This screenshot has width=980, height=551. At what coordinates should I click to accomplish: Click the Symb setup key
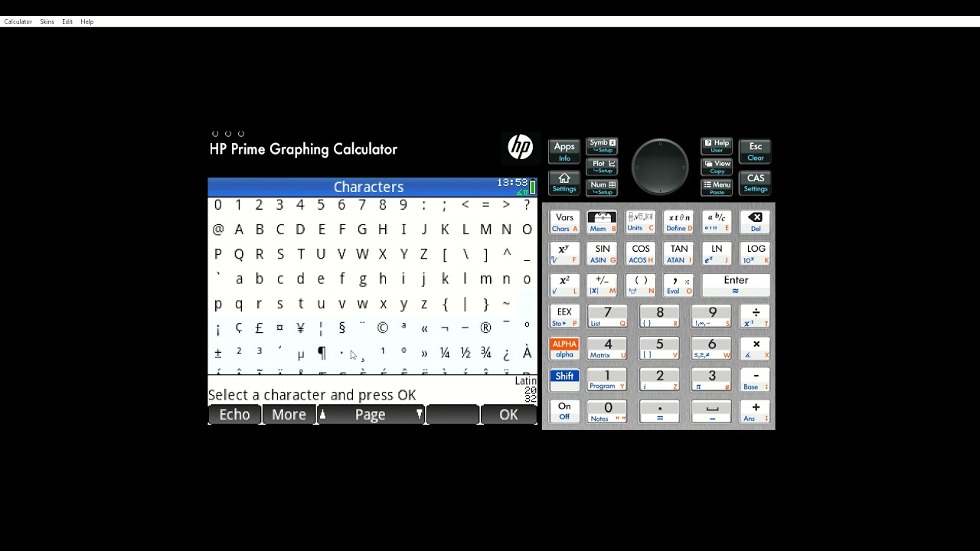pyautogui.click(x=603, y=145)
